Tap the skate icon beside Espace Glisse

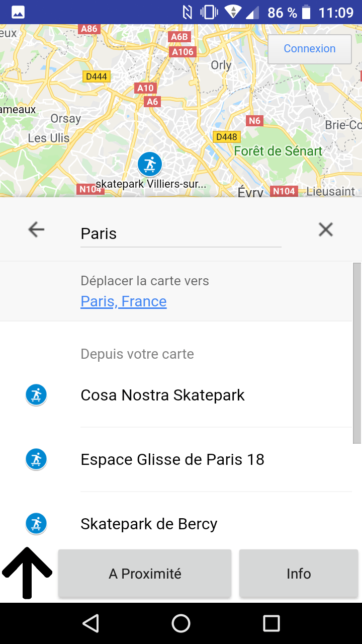(x=36, y=459)
